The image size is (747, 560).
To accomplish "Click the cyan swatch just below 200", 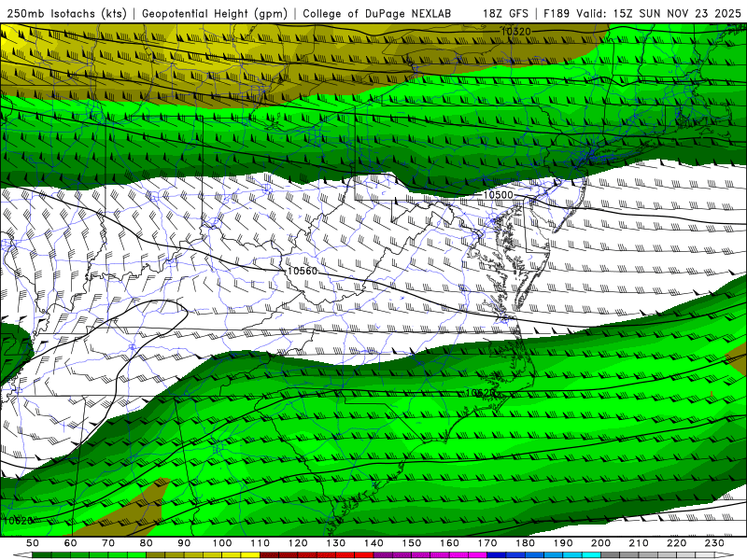I will [591, 555].
